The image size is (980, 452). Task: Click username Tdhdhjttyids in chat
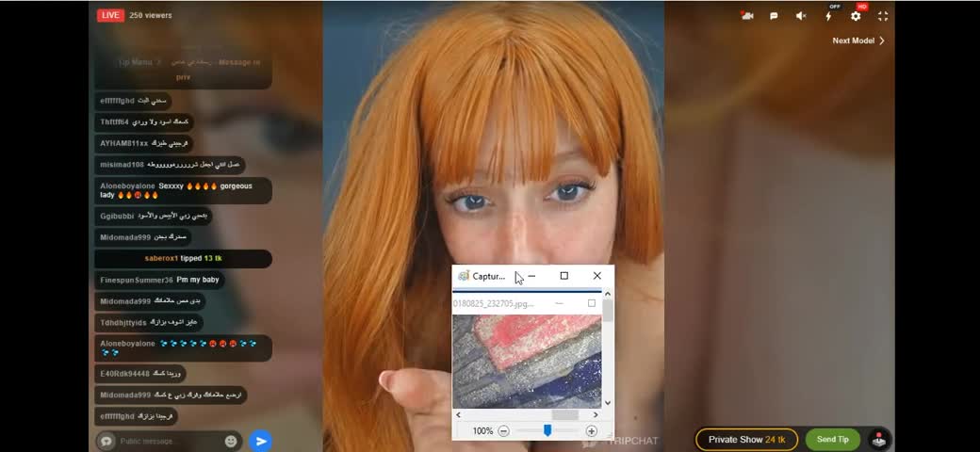[123, 323]
